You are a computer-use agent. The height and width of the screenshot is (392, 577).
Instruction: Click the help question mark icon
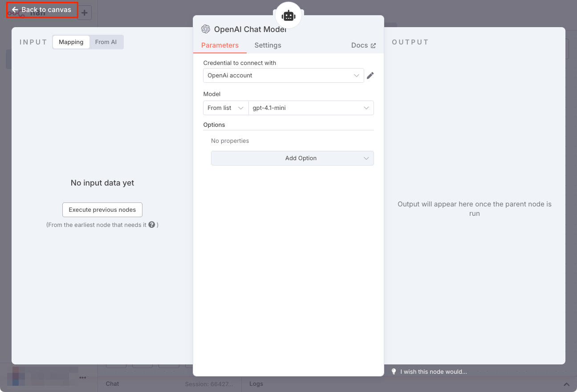[x=152, y=225]
